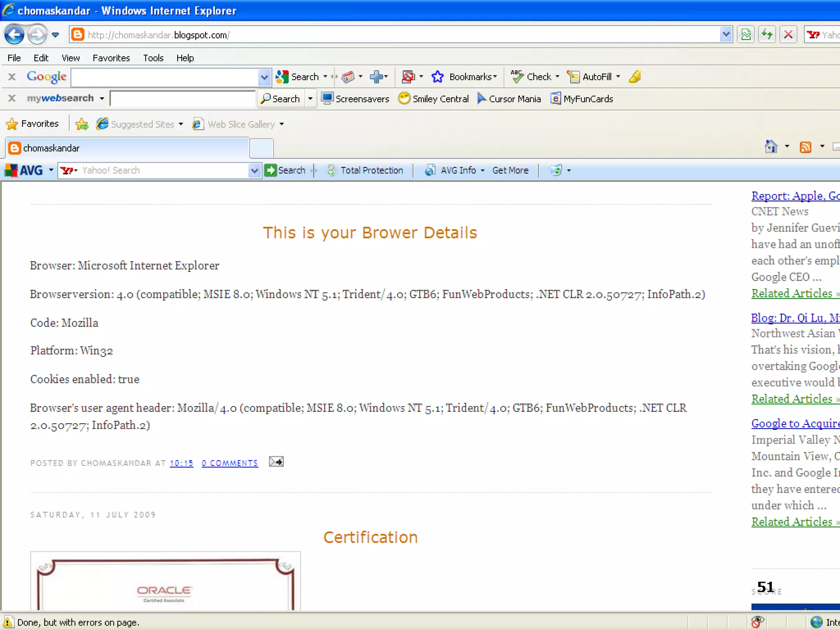Open the Tools menu

click(153, 58)
